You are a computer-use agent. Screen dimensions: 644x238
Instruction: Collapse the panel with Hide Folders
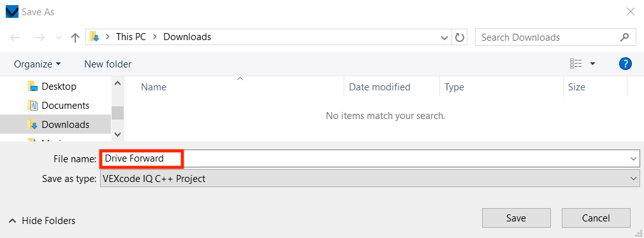tap(42, 221)
